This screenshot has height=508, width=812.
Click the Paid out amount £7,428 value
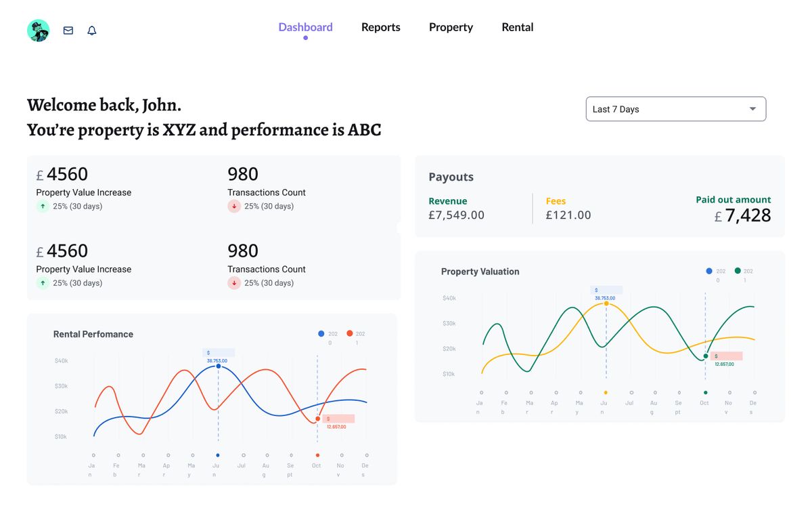pyautogui.click(x=743, y=215)
